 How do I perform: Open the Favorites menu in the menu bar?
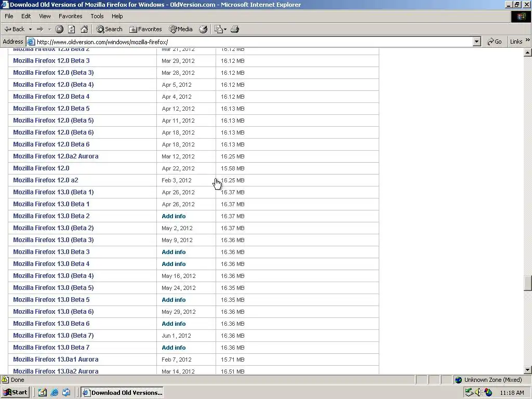click(70, 16)
